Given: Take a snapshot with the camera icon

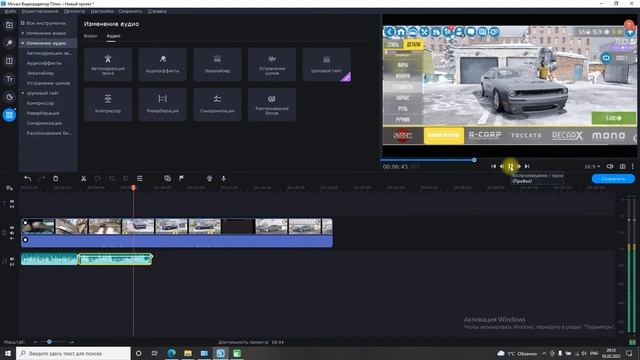Looking at the screenshot, I should pos(622,166).
